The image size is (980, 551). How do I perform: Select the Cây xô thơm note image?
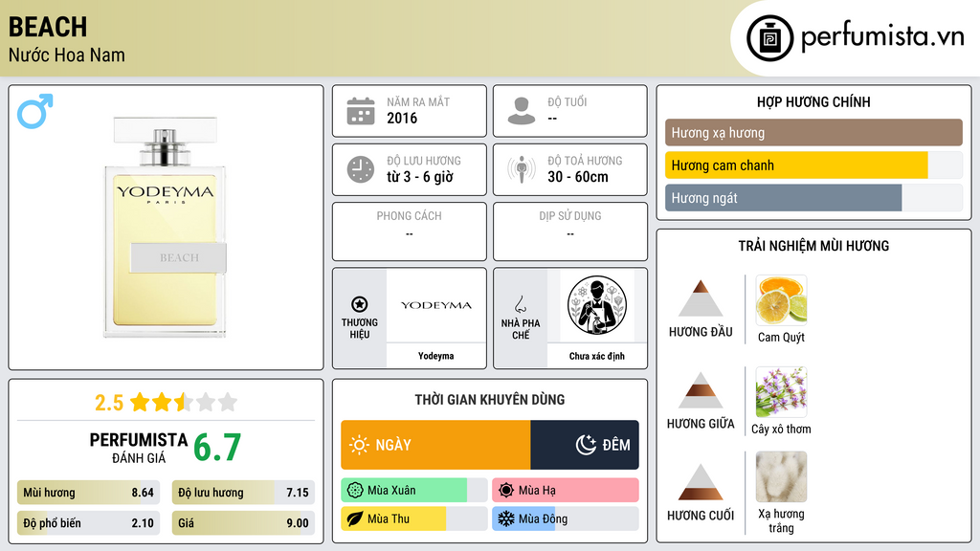[781, 392]
